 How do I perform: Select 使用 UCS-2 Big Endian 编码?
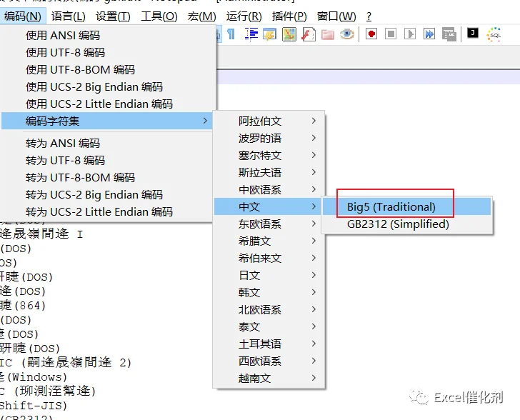click(107, 87)
